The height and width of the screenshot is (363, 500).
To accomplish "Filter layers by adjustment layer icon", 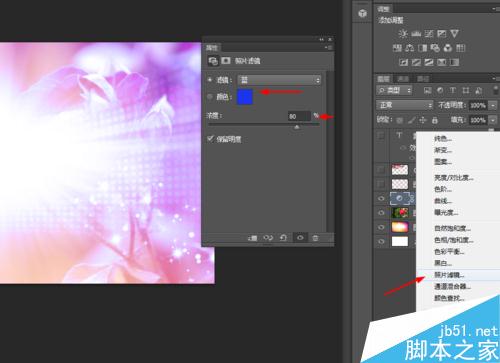I will pyautogui.click(x=440, y=90).
